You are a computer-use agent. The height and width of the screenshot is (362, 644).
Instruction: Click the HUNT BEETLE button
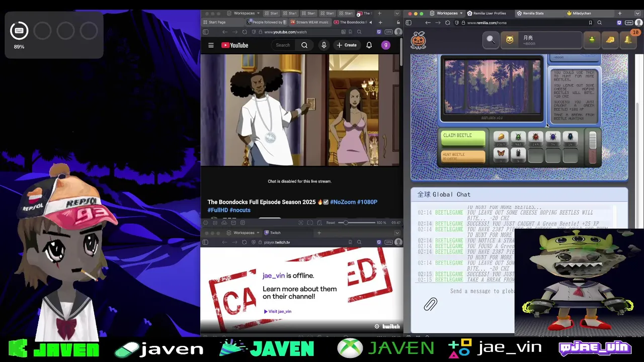[x=463, y=156]
